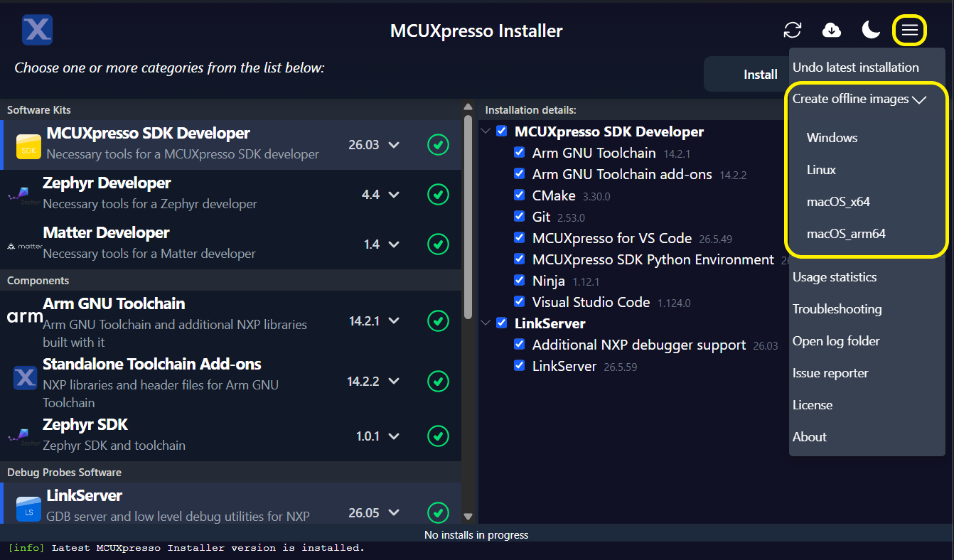Click green check for Zephyr SDK
Image resolution: width=954 pixels, height=560 pixels.
[438, 436]
